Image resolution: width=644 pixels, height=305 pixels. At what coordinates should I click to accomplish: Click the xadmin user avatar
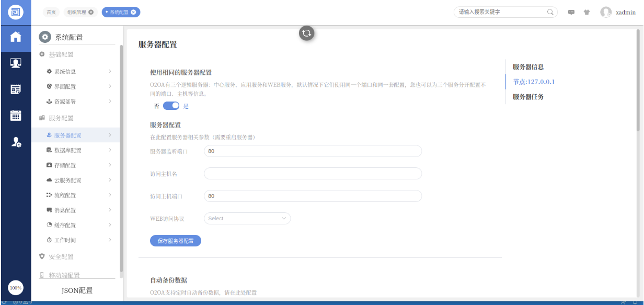[606, 12]
